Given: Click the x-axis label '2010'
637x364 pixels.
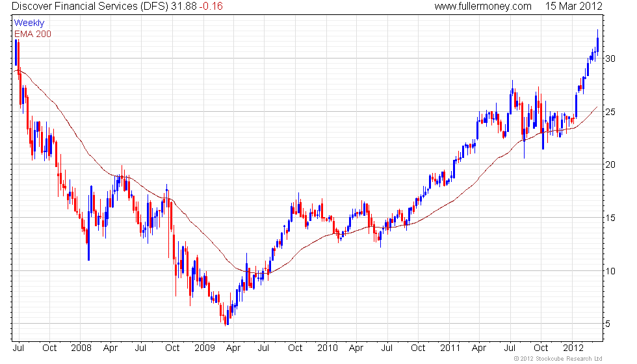Looking at the screenshot, I should 328,348.
